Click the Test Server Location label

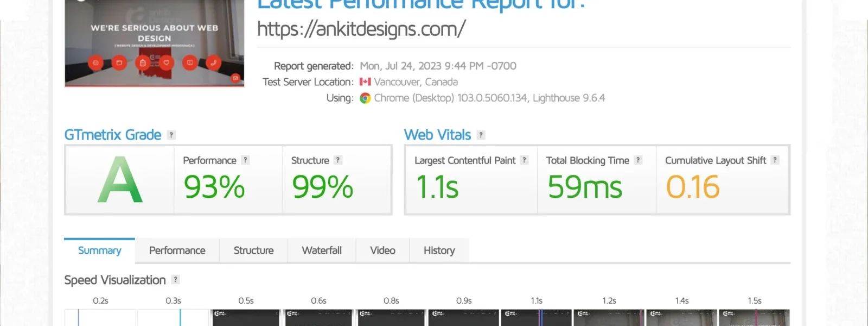(x=308, y=81)
